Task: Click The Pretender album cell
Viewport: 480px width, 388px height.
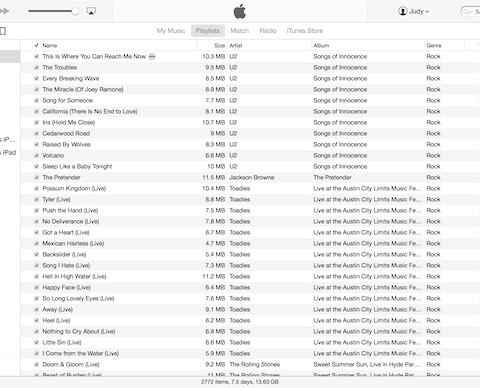Action: tap(332, 177)
